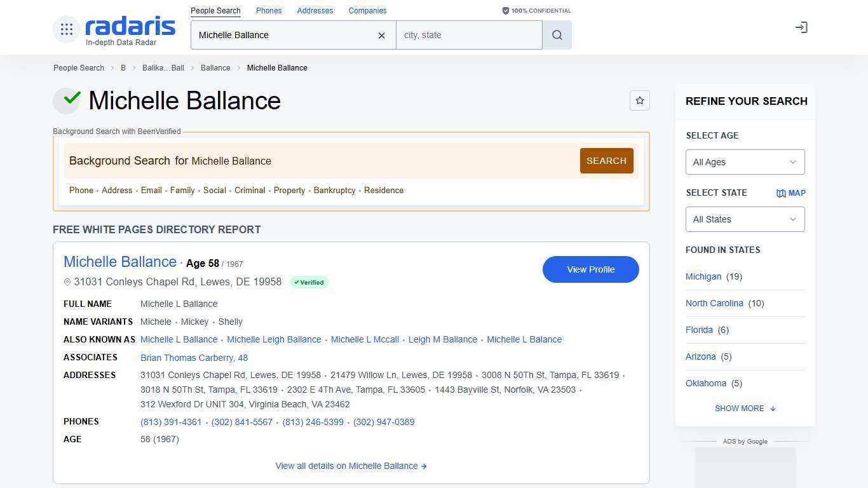The image size is (868, 488).
Task: Click the sign-in icon at top right
Action: click(801, 27)
